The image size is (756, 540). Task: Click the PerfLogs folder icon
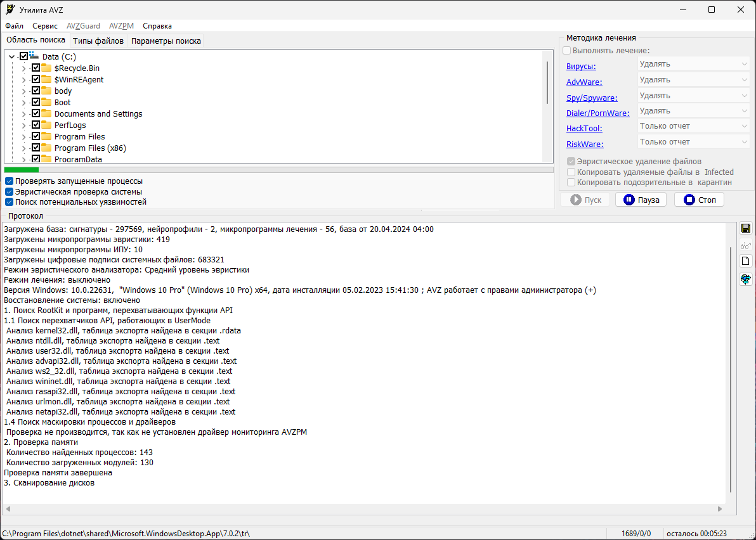pyautogui.click(x=46, y=125)
